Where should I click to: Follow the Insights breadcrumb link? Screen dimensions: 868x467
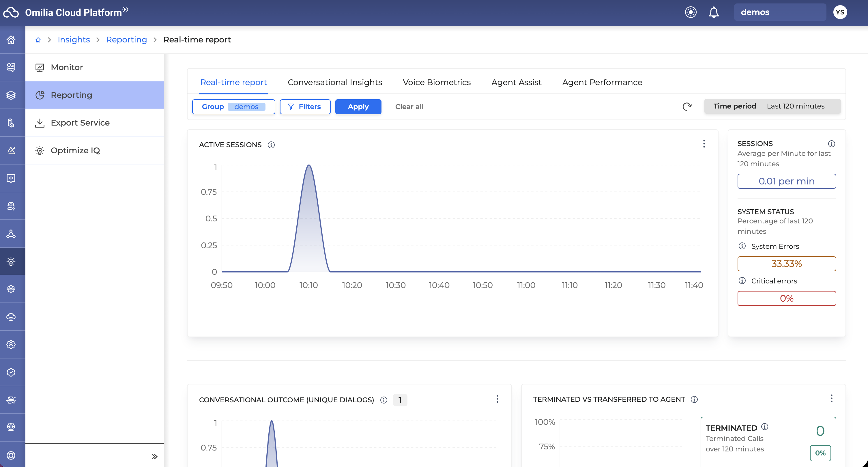(x=74, y=40)
